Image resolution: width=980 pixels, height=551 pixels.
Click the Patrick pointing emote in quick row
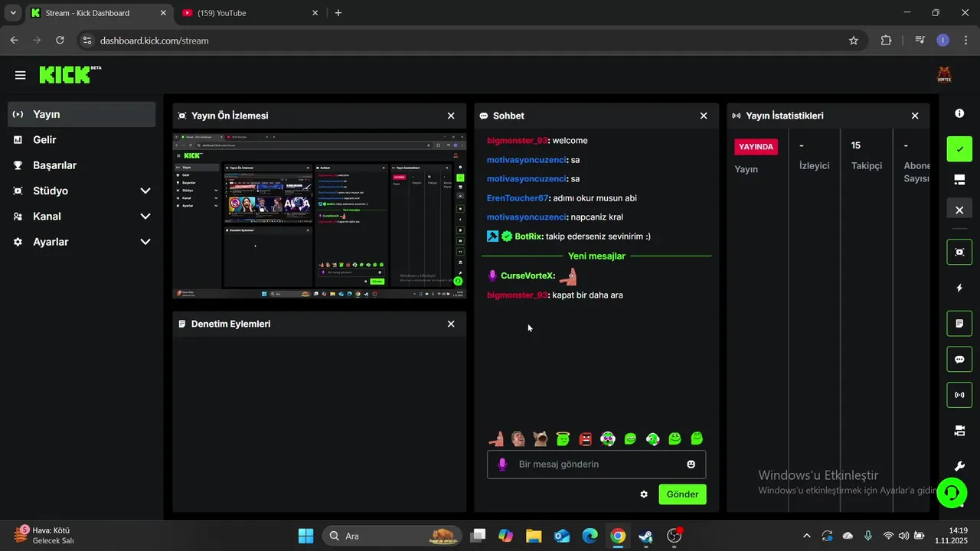[x=496, y=439]
